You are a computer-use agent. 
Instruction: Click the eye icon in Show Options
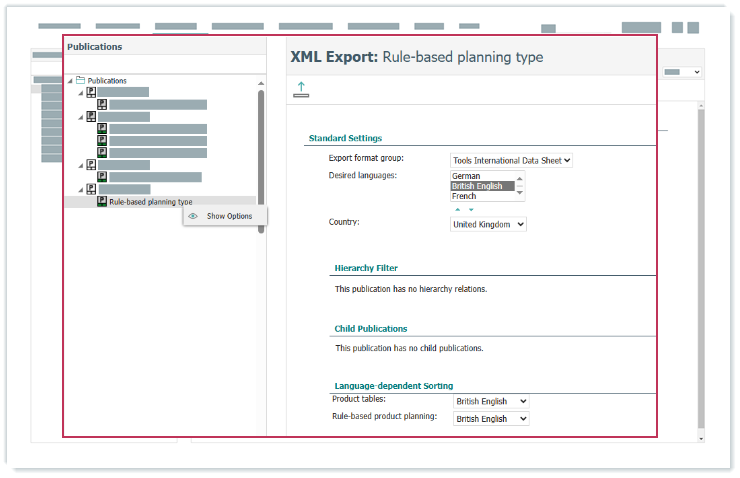tap(193, 216)
